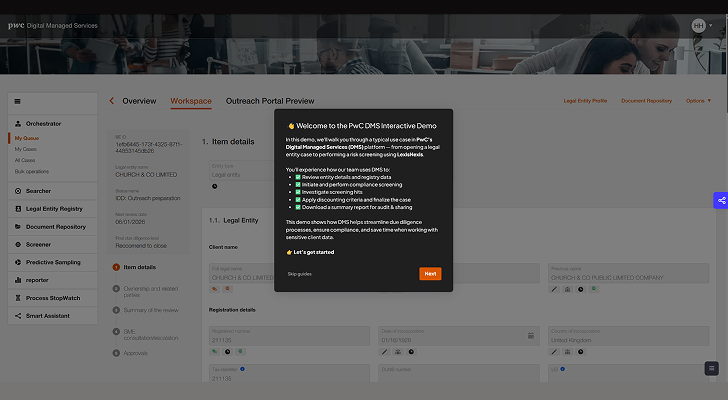Screen dimensions: 728x400
Task: Switch to the Overview tab
Action: [x=139, y=101]
